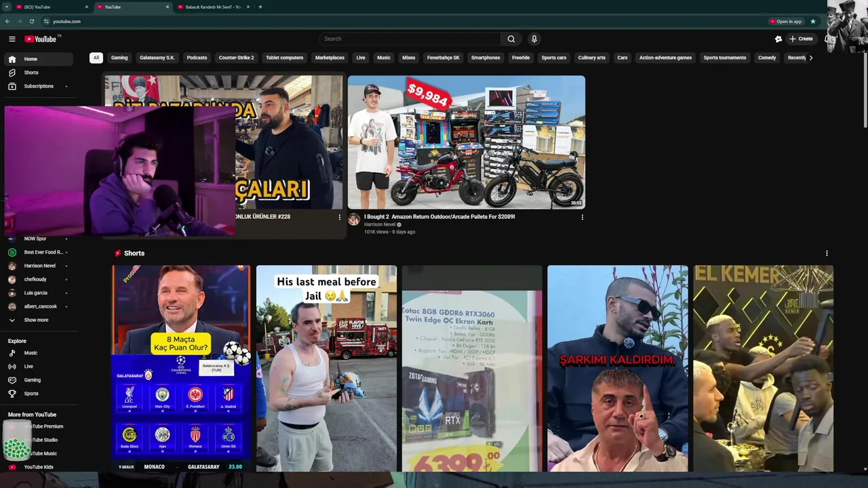Screen dimensions: 868x488
Task: Open the hamburger guide menu
Action: pyautogui.click(x=12, y=39)
